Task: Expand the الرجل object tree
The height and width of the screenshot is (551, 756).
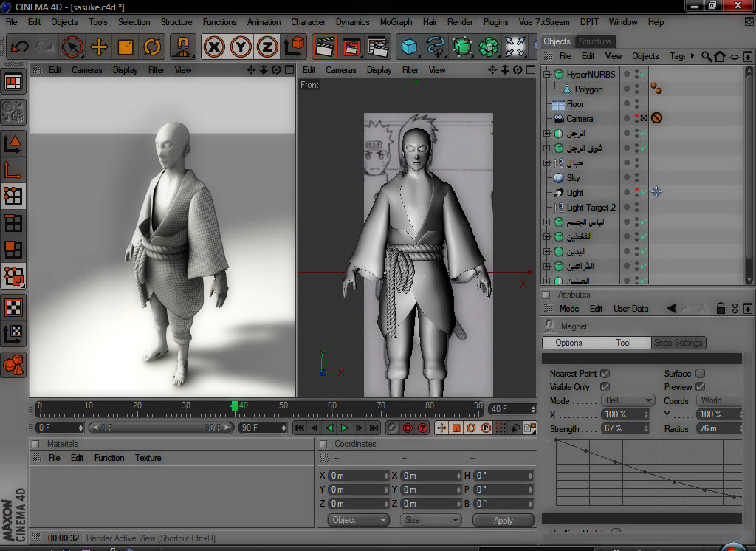Action: (x=547, y=133)
